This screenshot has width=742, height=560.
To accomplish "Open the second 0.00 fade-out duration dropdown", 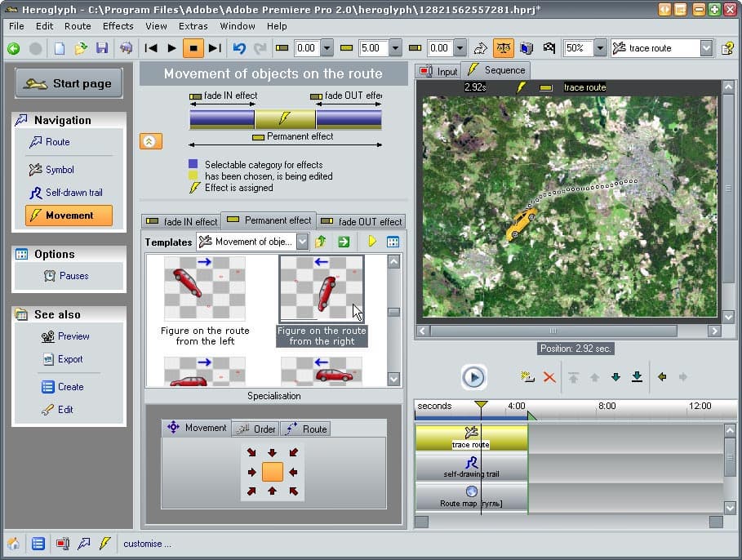I will [460, 48].
